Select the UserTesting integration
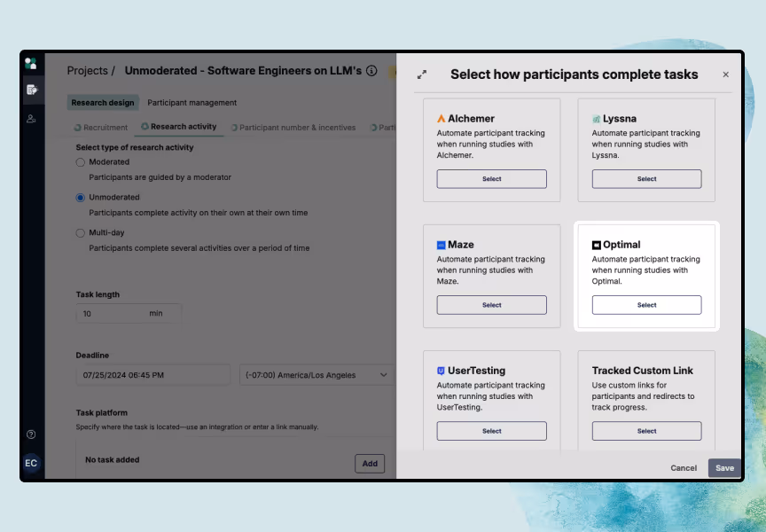 [491, 431]
